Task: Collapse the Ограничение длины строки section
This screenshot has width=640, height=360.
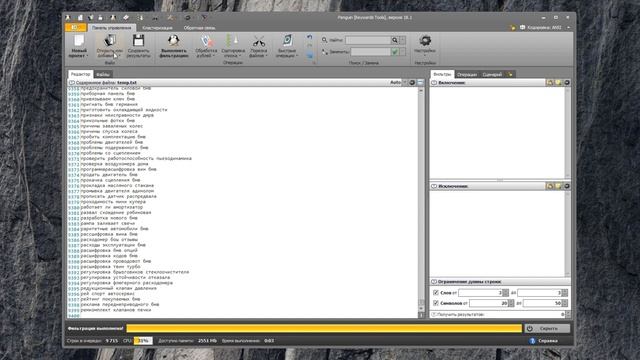Action: (x=434, y=282)
